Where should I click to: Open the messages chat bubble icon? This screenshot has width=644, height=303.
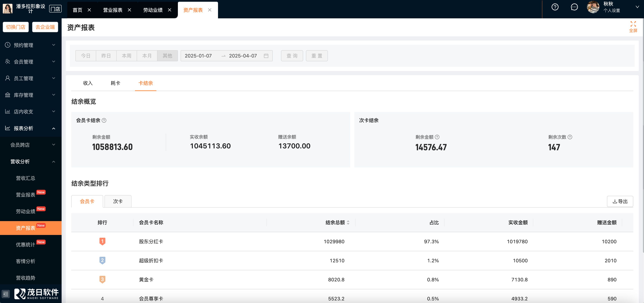click(x=574, y=7)
